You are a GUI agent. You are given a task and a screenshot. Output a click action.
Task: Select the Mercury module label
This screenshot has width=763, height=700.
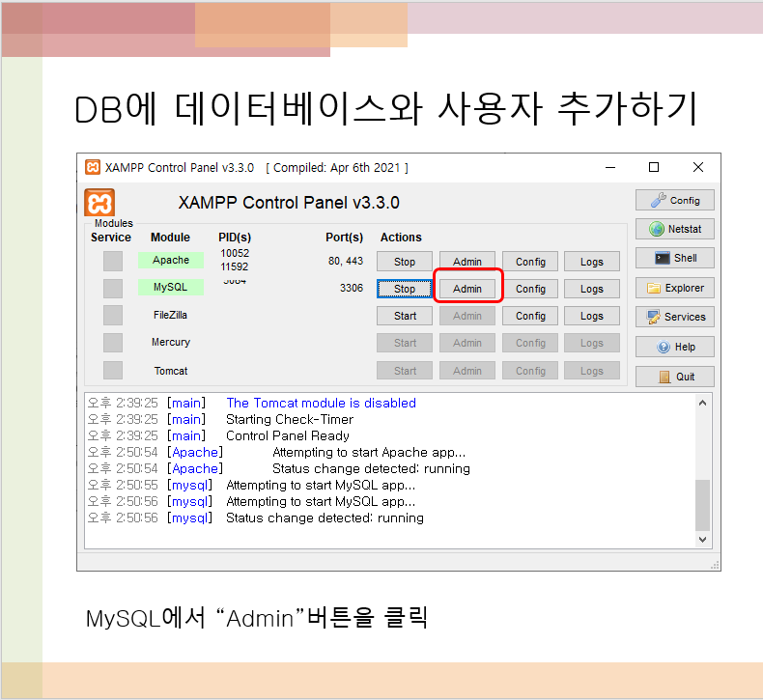point(171,342)
